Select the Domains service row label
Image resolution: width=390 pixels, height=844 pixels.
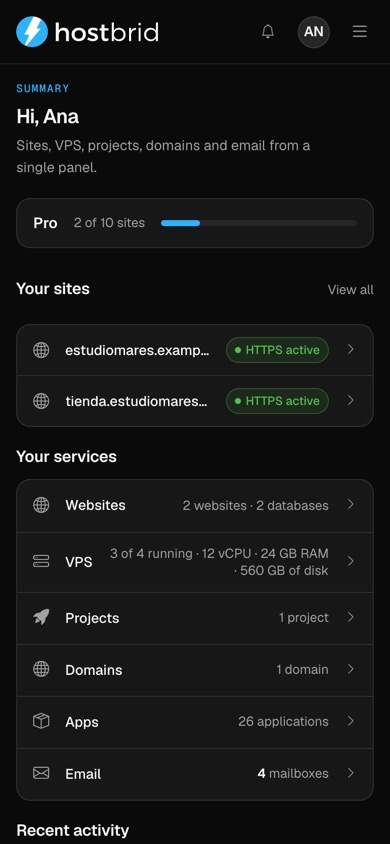pos(94,670)
